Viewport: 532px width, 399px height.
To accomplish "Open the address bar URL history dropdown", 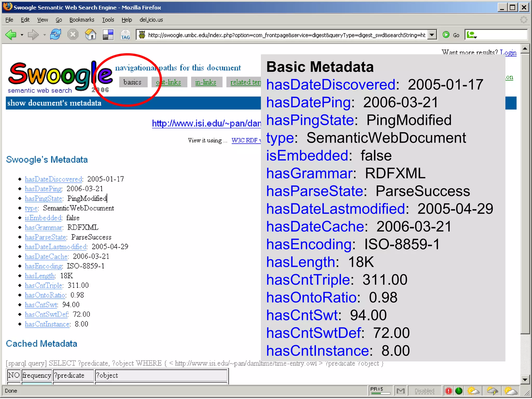I will pos(432,35).
